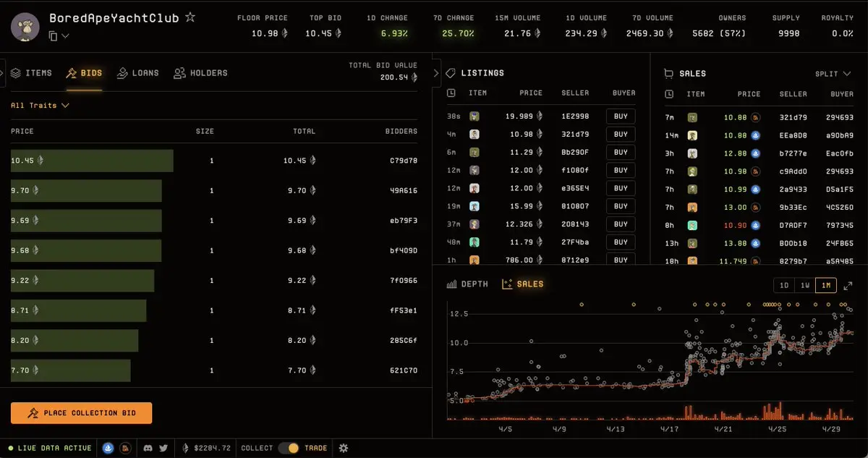Expand the chevron under the collection name
Viewport: 868px width, 458px height.
pos(65,36)
